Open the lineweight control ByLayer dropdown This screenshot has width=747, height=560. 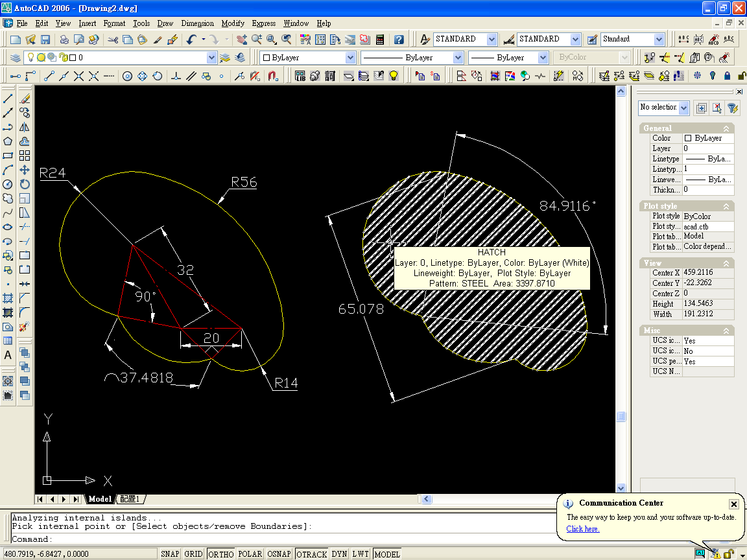(x=543, y=58)
